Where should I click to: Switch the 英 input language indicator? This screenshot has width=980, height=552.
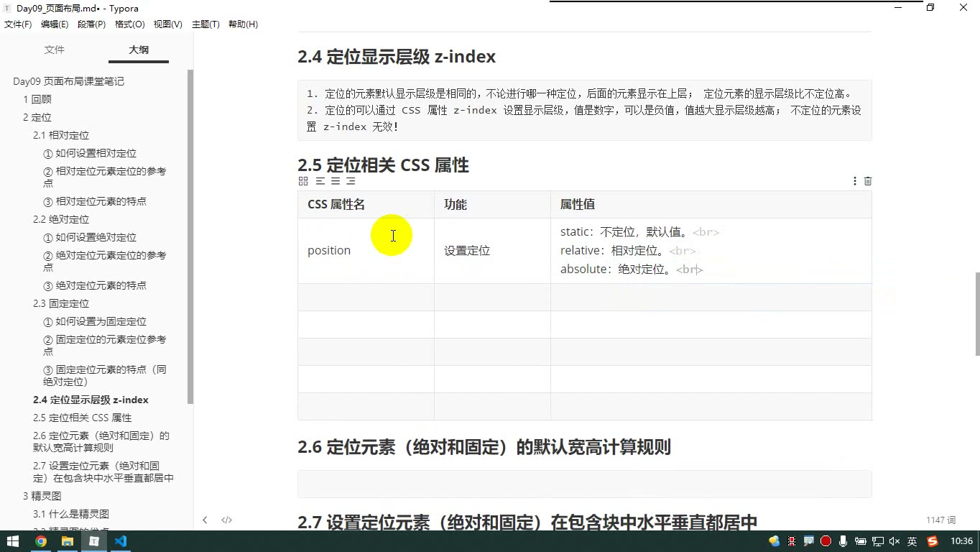[912, 541]
